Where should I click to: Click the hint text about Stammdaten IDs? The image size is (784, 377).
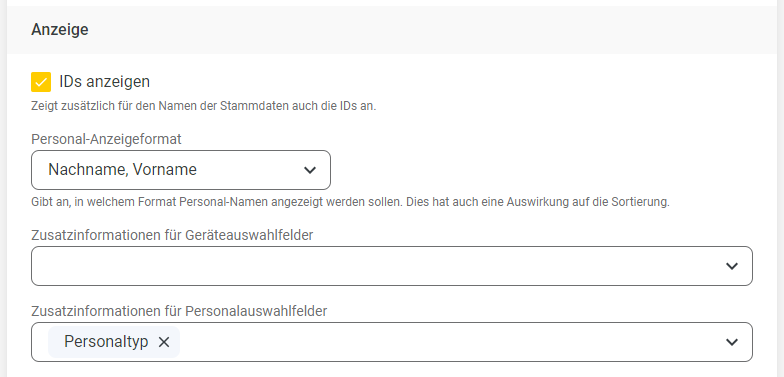click(x=204, y=106)
